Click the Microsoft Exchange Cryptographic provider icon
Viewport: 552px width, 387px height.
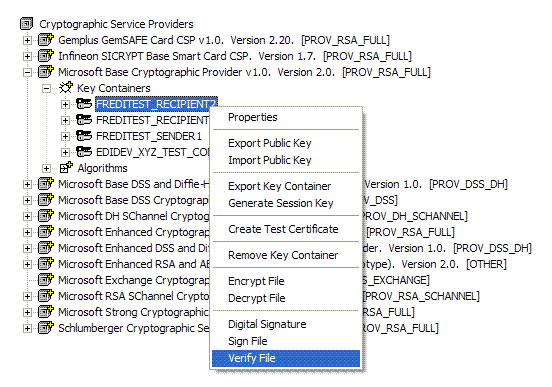(46, 280)
